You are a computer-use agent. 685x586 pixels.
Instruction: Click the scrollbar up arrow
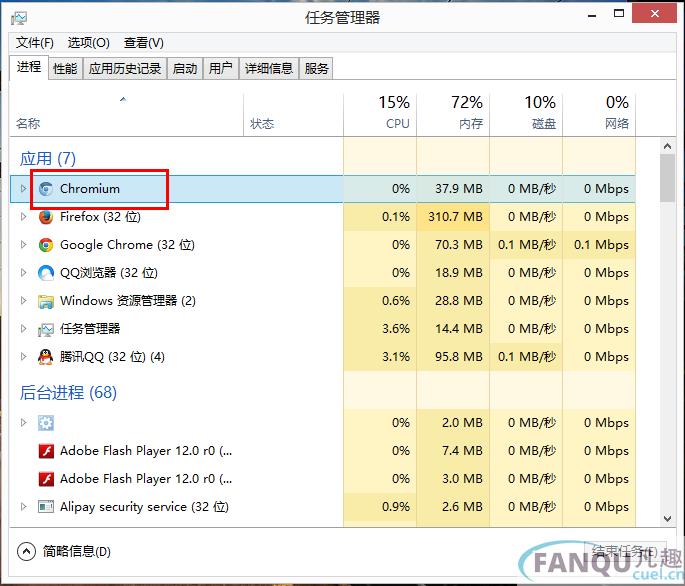668,146
